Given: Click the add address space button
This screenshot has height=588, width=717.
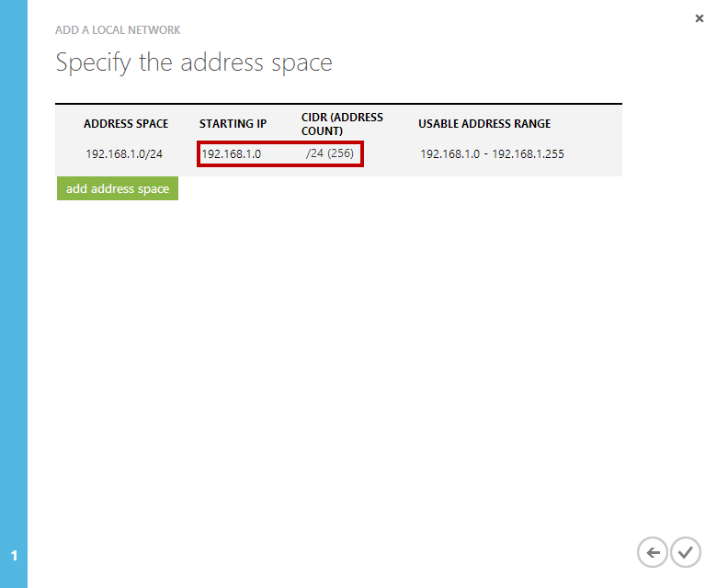Looking at the screenshot, I should [118, 188].
